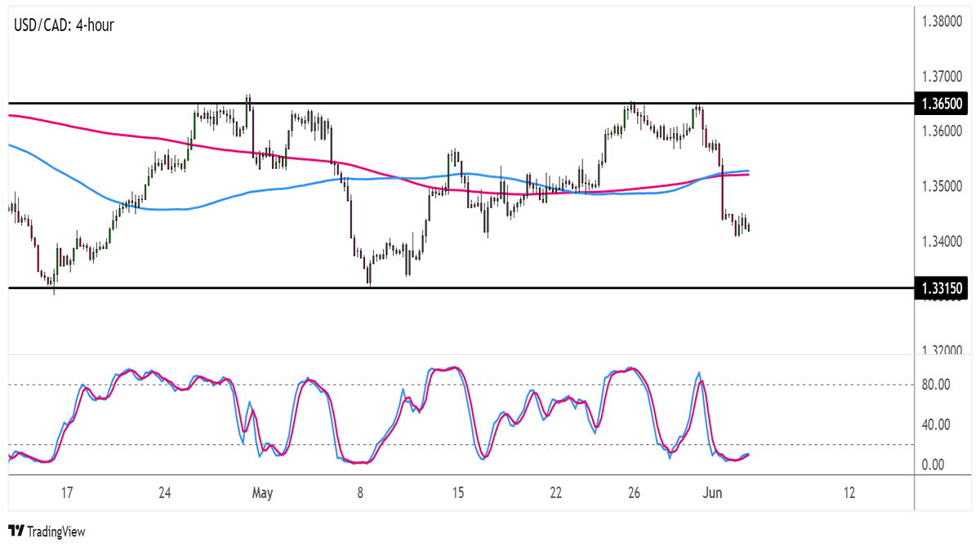Click the TradingView logo icon
Image resolution: width=980 pixels, height=551 pixels.
[16, 531]
